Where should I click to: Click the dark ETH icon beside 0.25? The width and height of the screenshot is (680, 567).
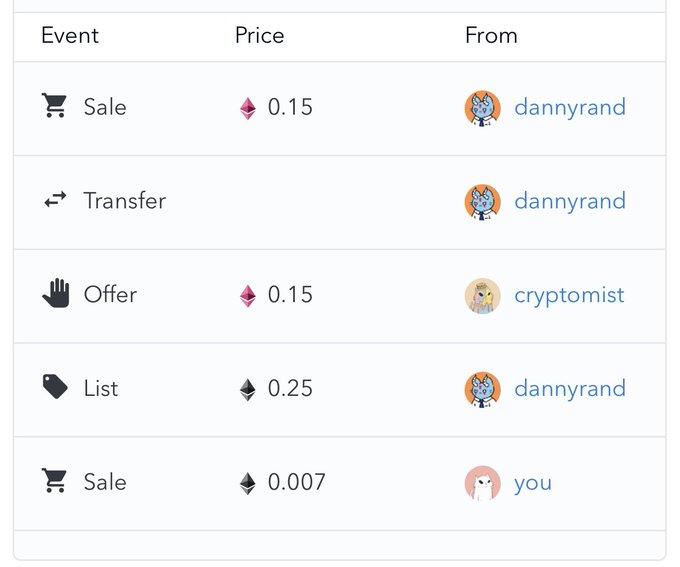(247, 389)
